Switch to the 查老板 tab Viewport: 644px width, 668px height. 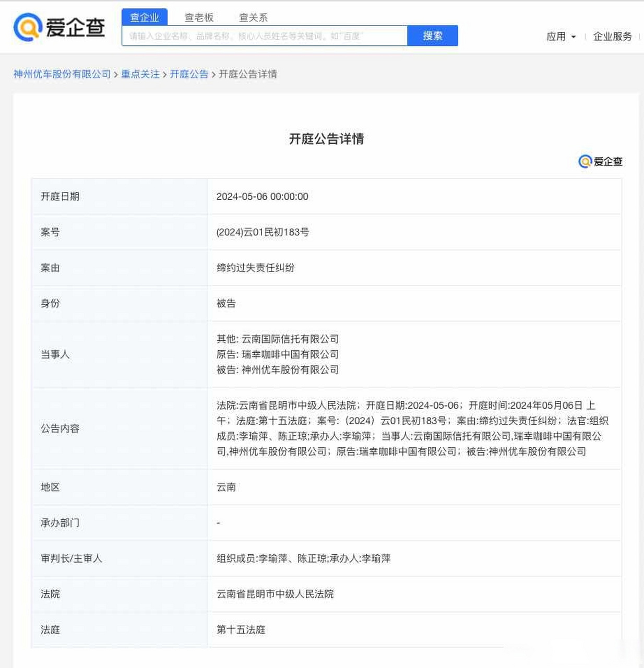pos(199,18)
